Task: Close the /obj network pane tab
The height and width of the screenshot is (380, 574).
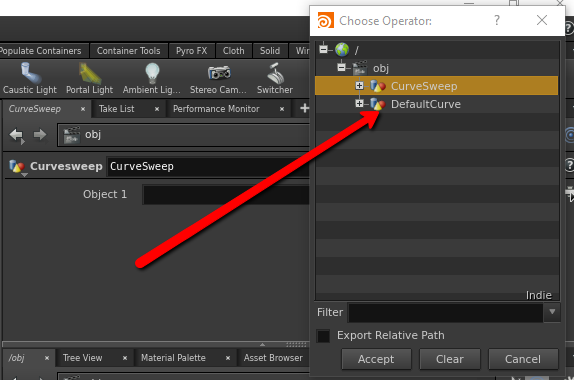Action: (x=47, y=358)
